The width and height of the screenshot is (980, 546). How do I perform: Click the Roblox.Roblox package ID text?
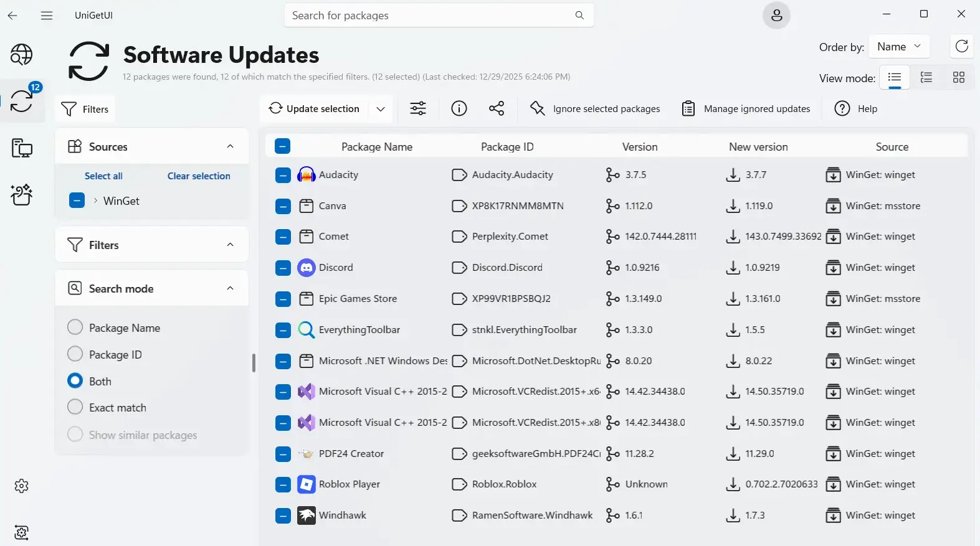coord(504,484)
